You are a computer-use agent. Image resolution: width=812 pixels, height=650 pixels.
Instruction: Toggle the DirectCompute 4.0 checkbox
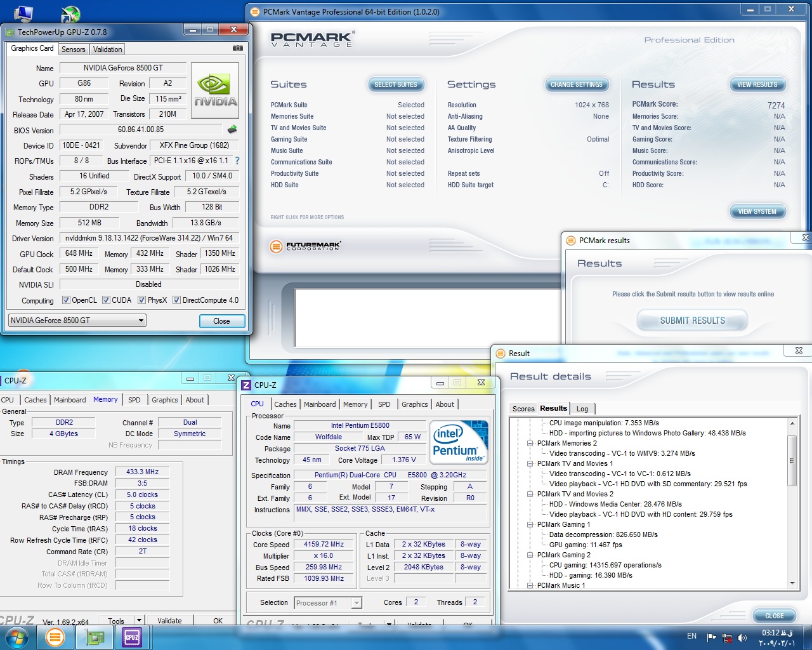click(176, 300)
